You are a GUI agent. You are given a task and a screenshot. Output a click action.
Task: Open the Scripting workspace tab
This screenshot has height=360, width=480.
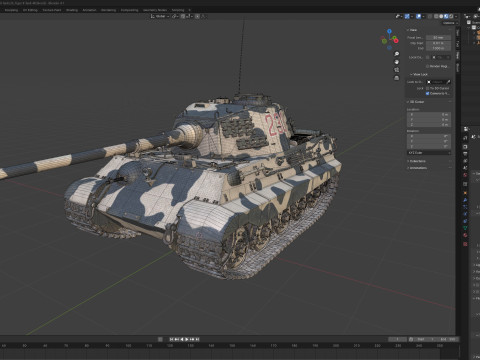(178, 10)
